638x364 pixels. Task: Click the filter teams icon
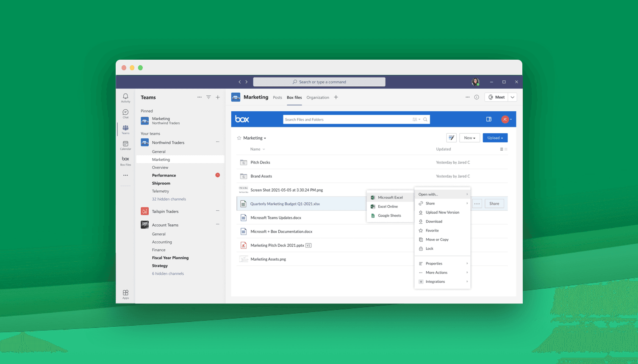pyautogui.click(x=208, y=97)
